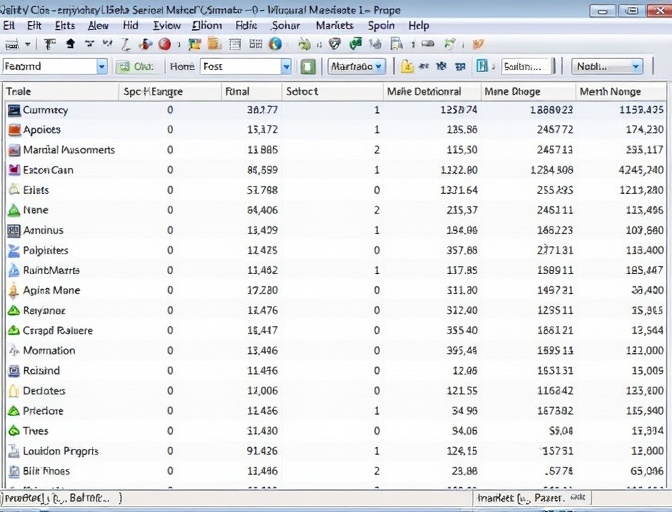Click the black up arrow toolbar icon
This screenshot has height=512, width=672.
70,44
